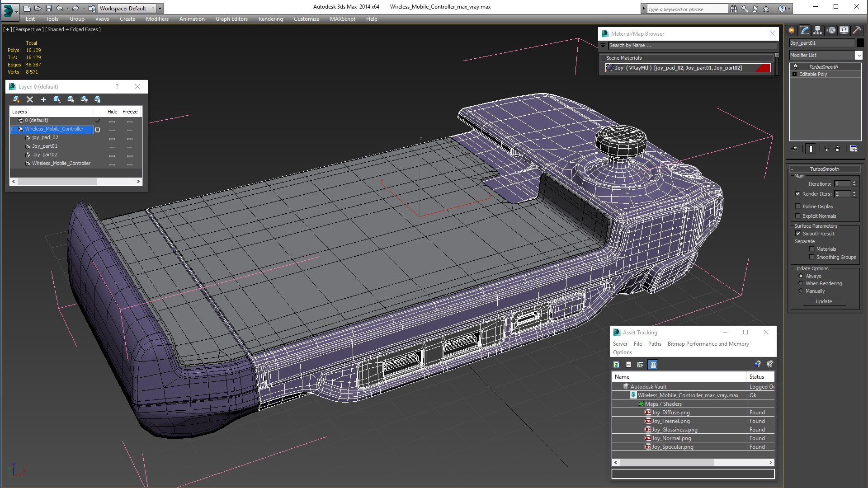Delete highlighted layer with X icon
Image resolution: width=868 pixels, height=488 pixels.
click(30, 99)
